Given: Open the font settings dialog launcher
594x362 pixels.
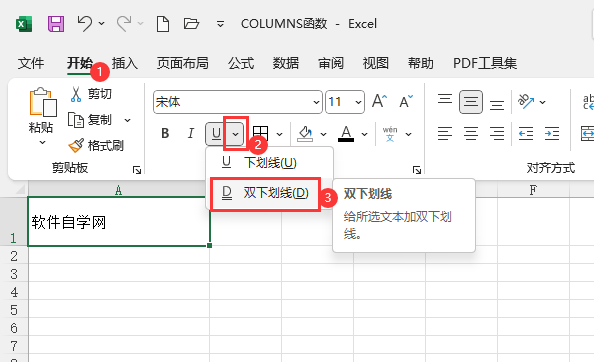Looking at the screenshot, I should [417, 170].
